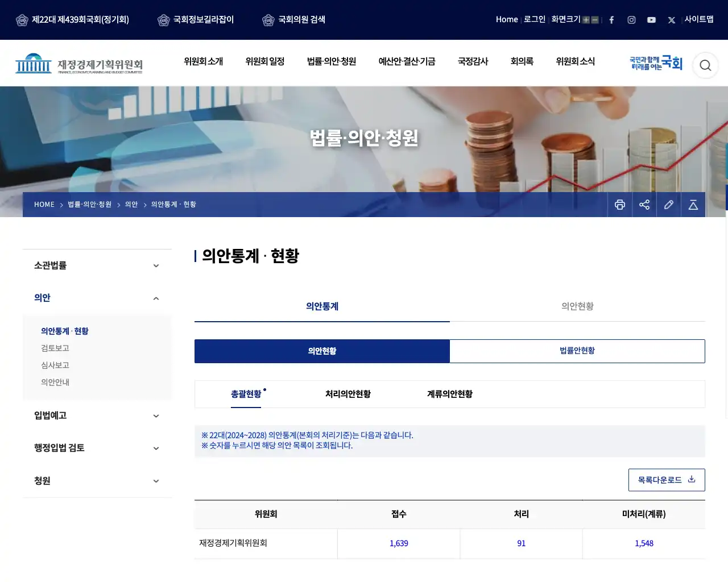Switch to 처리의안현황 sub-tab
Image resolution: width=728 pixels, height=582 pixels.
point(348,394)
